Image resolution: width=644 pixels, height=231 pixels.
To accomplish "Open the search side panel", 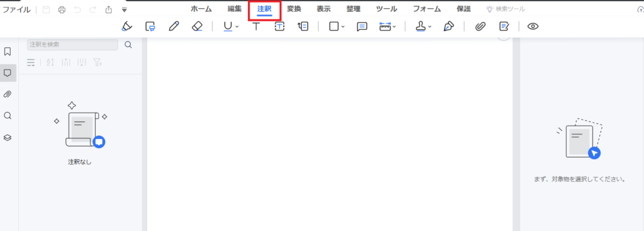I will point(8,116).
